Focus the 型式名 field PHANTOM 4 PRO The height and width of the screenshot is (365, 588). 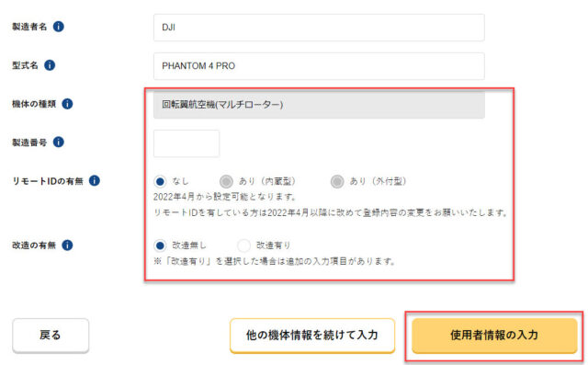coord(319,66)
